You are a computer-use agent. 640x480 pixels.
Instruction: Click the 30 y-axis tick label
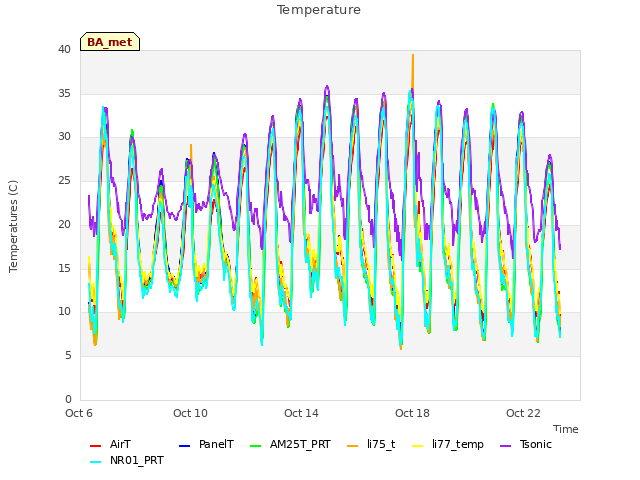pos(64,137)
